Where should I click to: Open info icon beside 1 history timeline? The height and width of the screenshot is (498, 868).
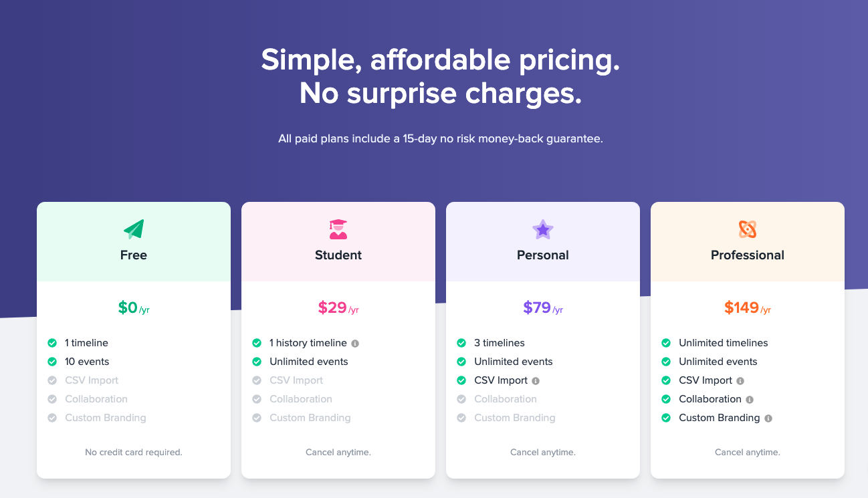click(355, 344)
